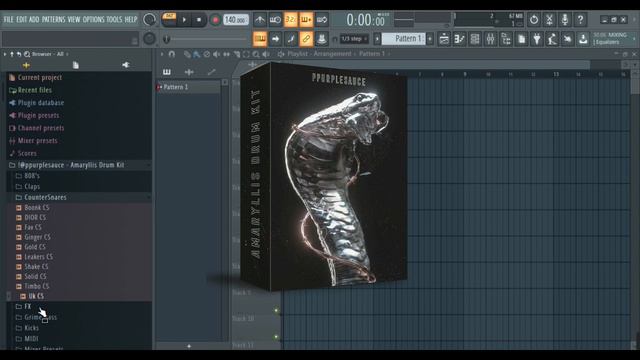Screen dimensions: 640x360
Task: Open the note/song settings icon beside multilink
Action: tap(322, 39)
